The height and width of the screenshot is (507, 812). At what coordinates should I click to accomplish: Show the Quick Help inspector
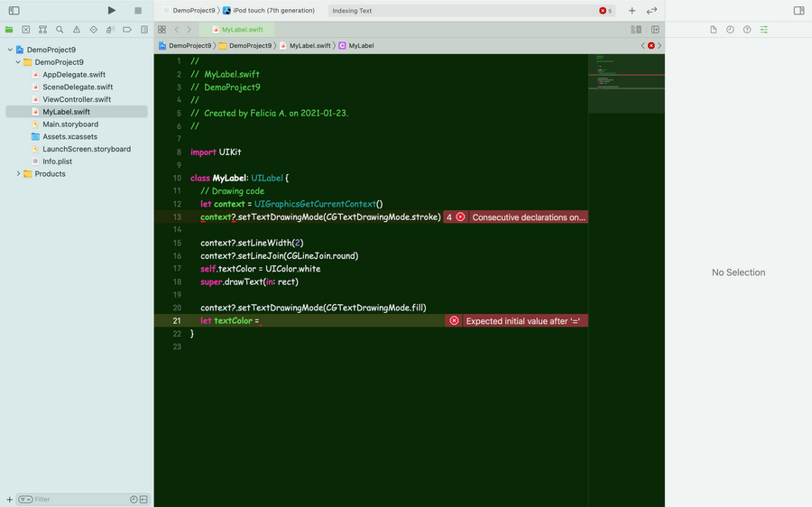747,30
